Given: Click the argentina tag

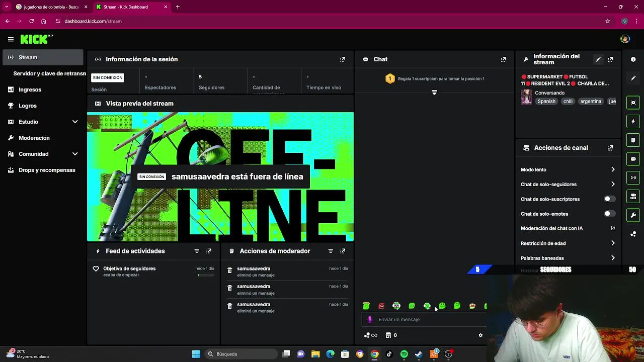Looking at the screenshot, I should point(591,102).
